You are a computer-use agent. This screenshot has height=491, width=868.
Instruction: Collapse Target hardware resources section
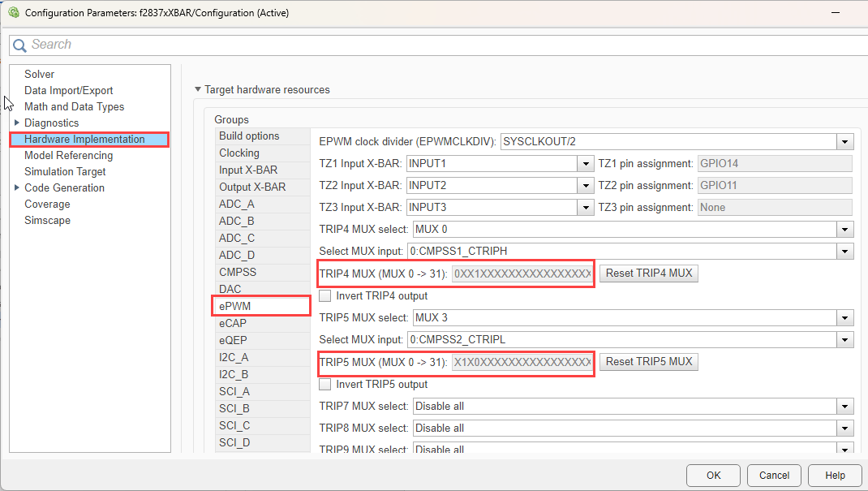pyautogui.click(x=198, y=89)
